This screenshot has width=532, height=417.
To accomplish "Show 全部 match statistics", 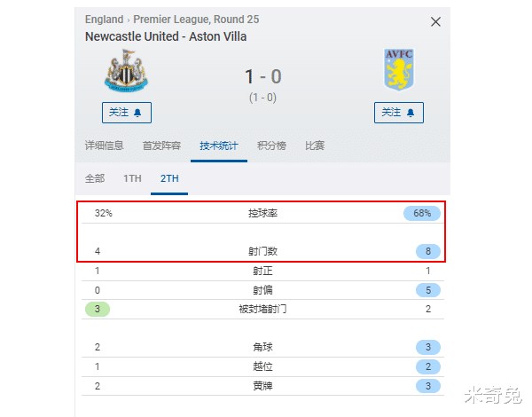I will tap(95, 178).
